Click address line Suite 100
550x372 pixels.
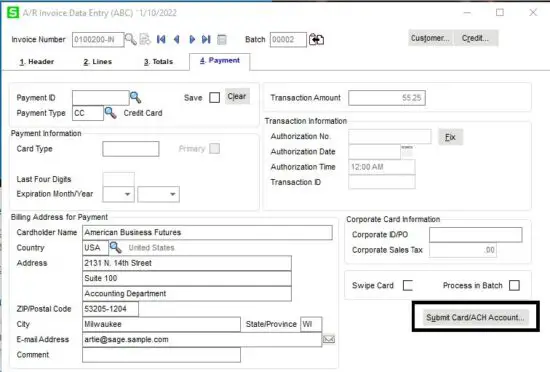tap(187, 278)
